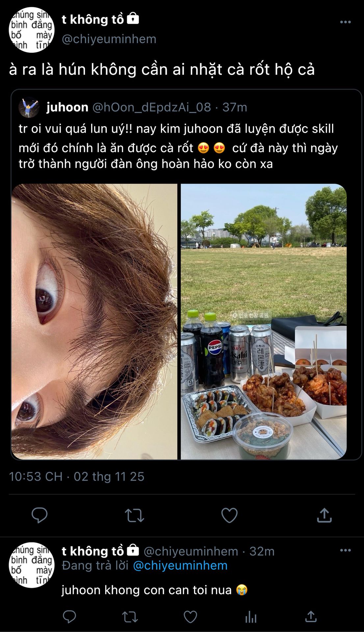This screenshot has height=632, width=364.
Task: View the picnic food photo
Action: coord(264,322)
